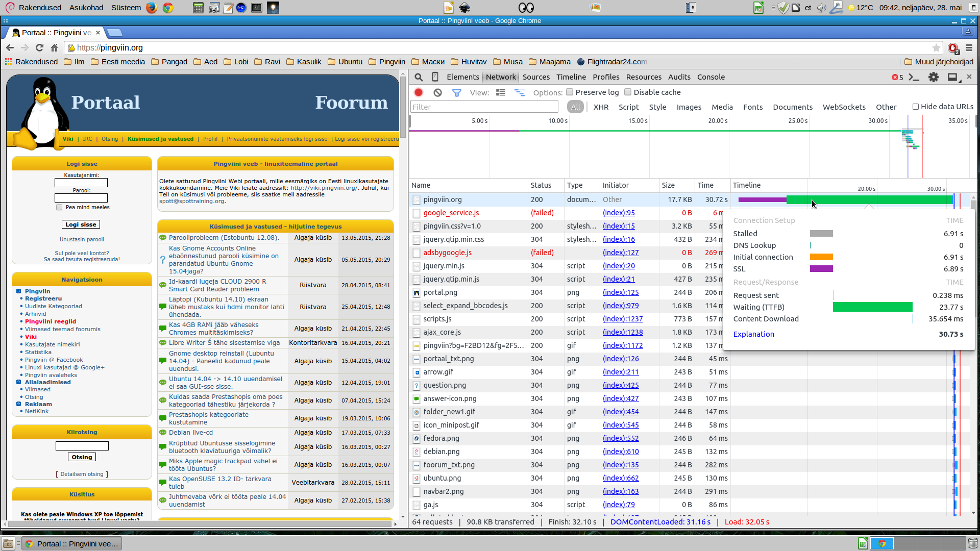Switch to the Timeline tab
980x551 pixels.
pyautogui.click(x=571, y=77)
